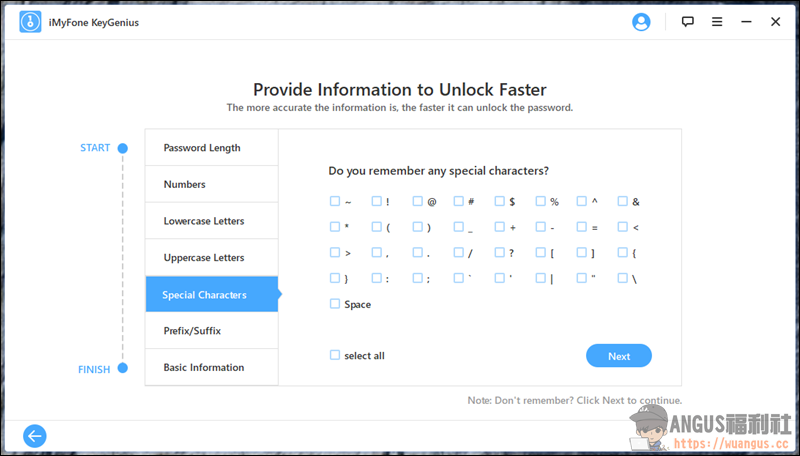Check the tilde (~) character checkbox
The image size is (800, 456).
pos(335,201)
